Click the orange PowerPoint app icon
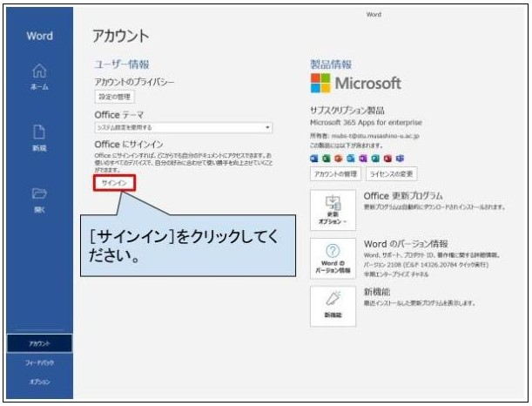 point(338,159)
